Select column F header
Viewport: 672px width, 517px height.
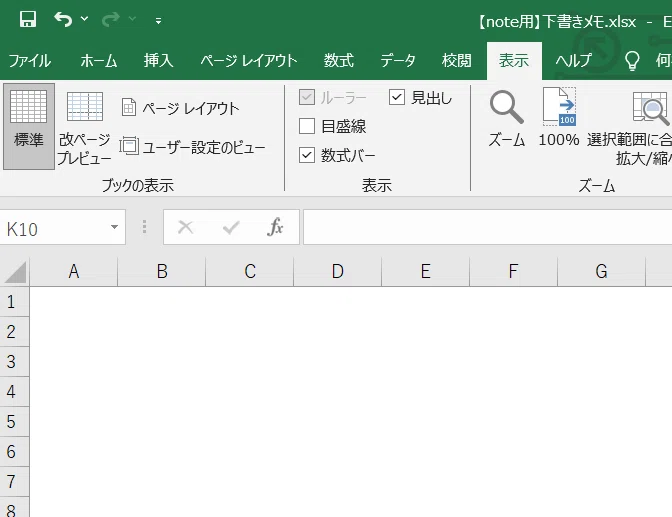(x=513, y=271)
